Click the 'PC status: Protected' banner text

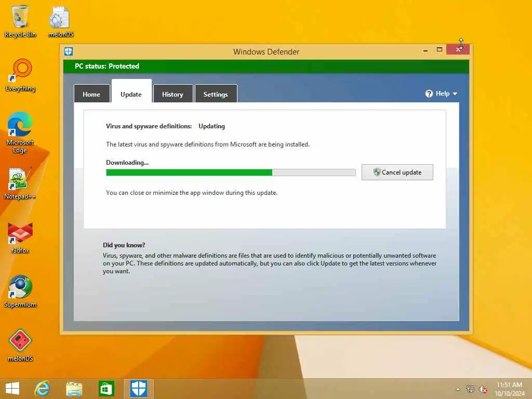107,66
